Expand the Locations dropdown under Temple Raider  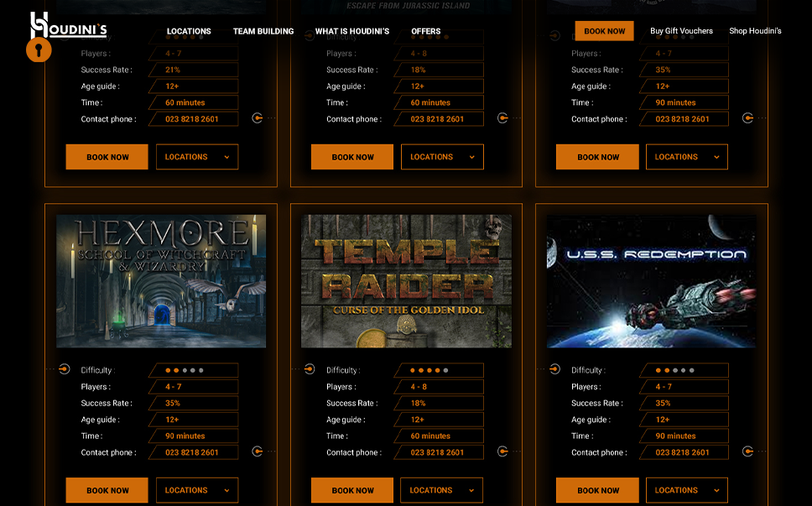click(442, 490)
